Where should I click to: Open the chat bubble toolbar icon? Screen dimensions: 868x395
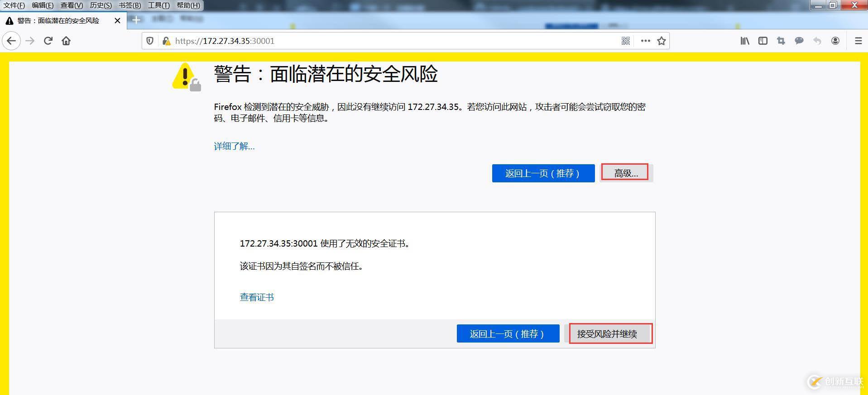[x=799, y=41]
